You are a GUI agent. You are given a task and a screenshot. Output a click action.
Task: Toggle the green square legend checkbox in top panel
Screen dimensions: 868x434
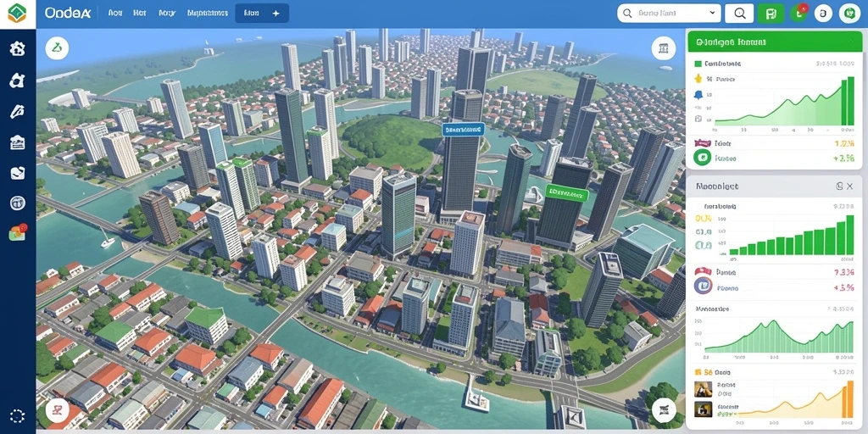click(x=698, y=64)
